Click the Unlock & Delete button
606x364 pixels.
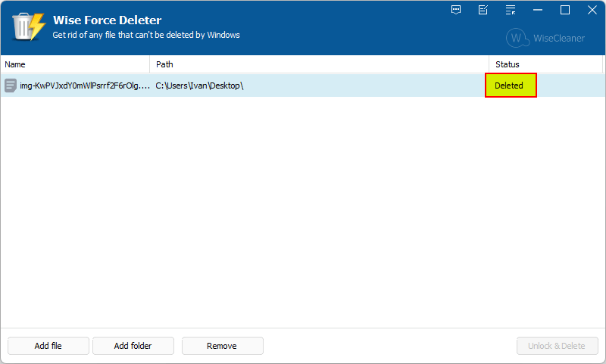[558, 346]
